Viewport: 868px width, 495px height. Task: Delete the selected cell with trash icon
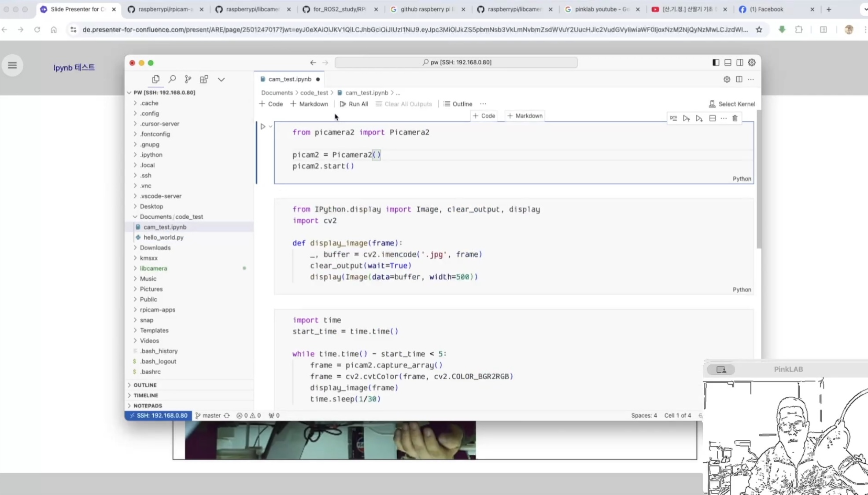(735, 118)
